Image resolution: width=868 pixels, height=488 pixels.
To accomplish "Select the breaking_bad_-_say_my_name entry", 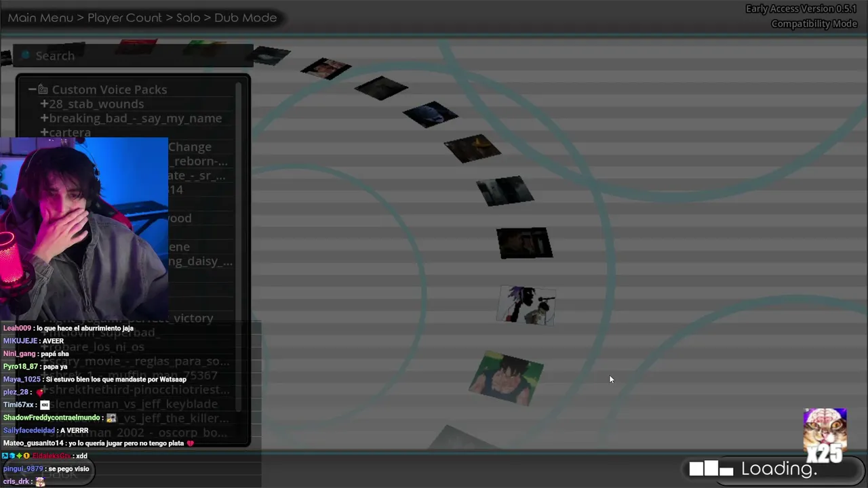I will tap(136, 118).
